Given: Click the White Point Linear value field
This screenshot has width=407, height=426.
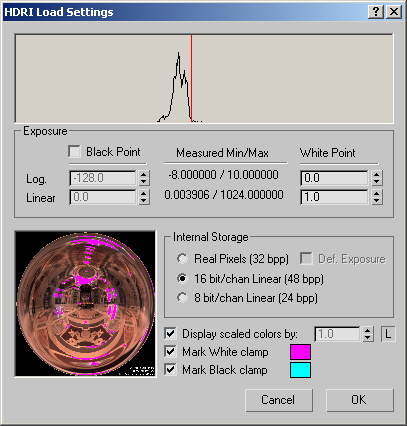Looking at the screenshot, I should [334, 197].
